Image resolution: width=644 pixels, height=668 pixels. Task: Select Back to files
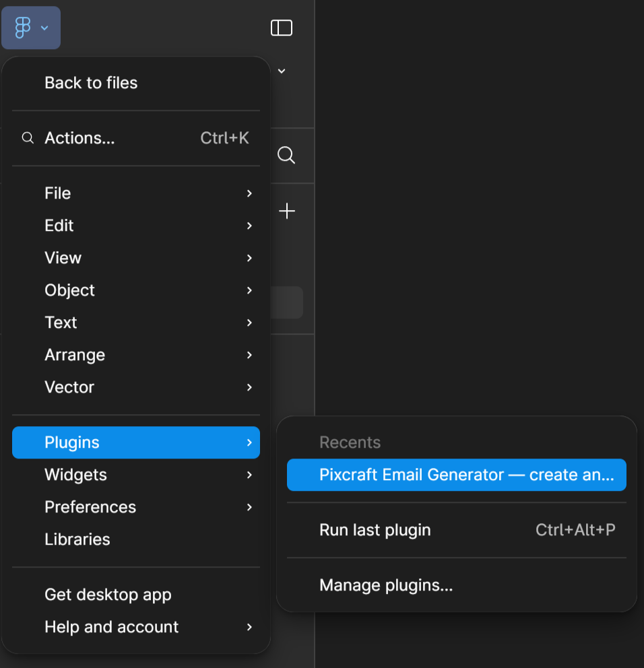(x=91, y=83)
